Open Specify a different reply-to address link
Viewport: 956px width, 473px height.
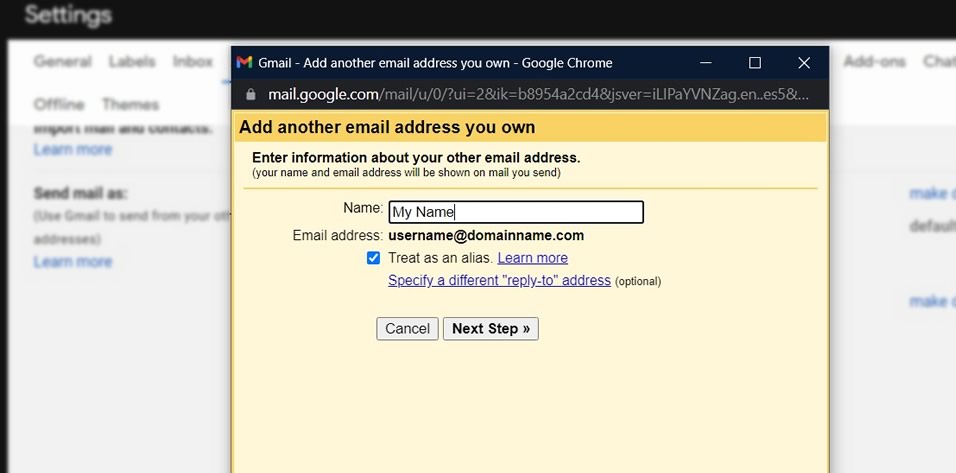coord(499,280)
